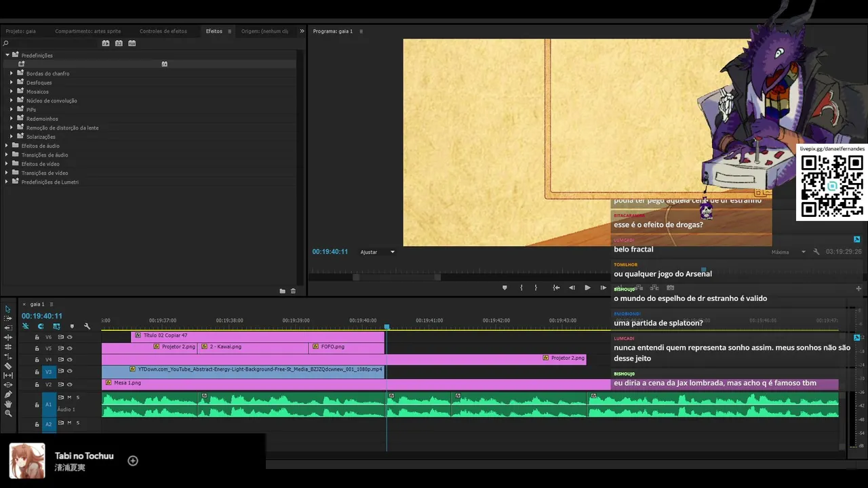868x488 pixels.
Task: Toggle snap in the timeline
Action: pos(41,326)
